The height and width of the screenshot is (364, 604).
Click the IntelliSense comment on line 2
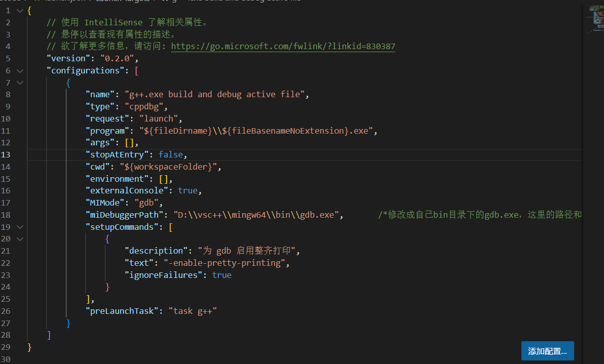pos(128,23)
